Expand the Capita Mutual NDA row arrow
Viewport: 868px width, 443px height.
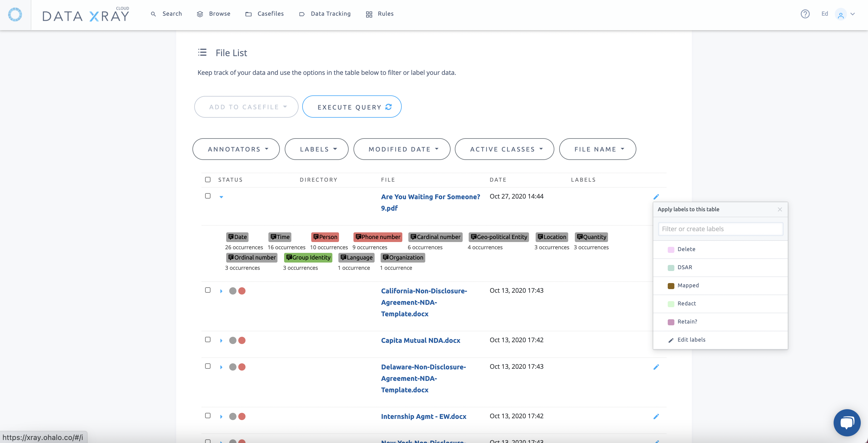coord(221,340)
